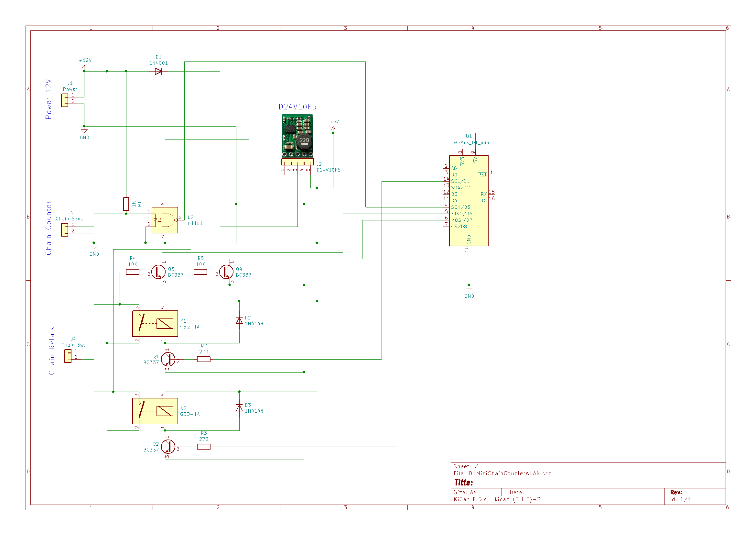Click the R2 270 resistor symbol
The image size is (756, 535).
point(204,359)
